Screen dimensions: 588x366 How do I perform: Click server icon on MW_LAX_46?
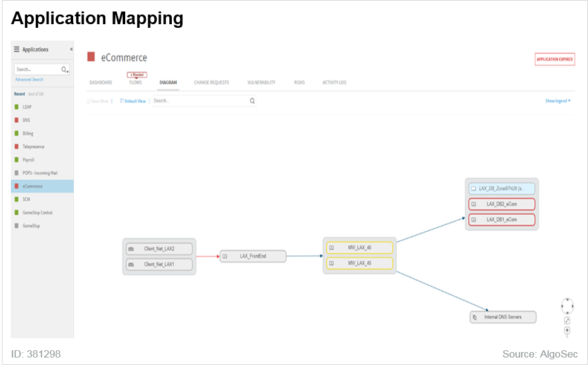[x=332, y=248]
